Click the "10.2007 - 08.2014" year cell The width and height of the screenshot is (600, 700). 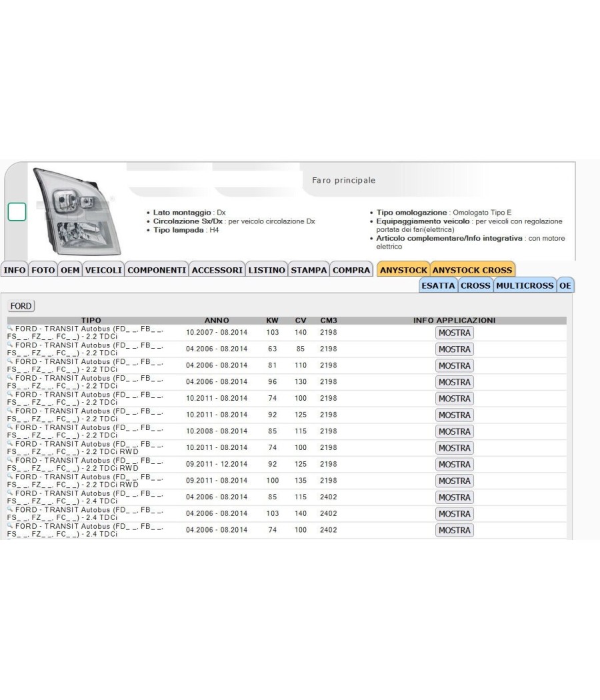tap(217, 333)
